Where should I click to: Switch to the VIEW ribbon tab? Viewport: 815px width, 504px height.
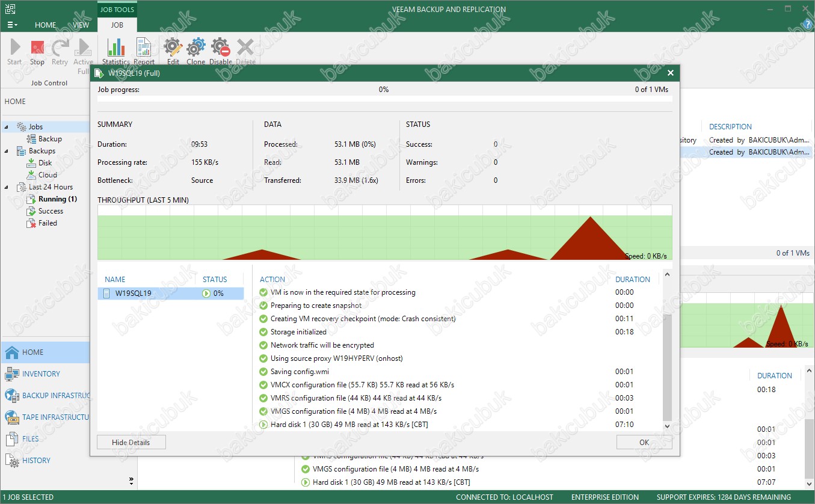[81, 25]
